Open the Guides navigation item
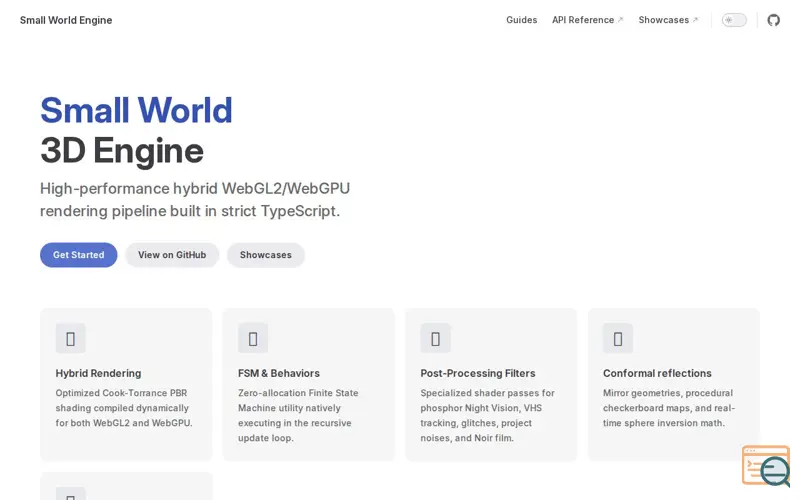 click(x=521, y=20)
